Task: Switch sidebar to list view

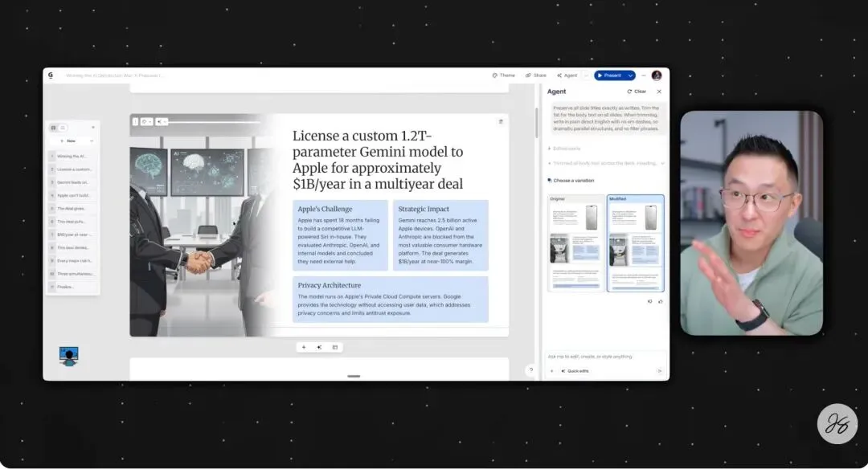Action: point(63,128)
